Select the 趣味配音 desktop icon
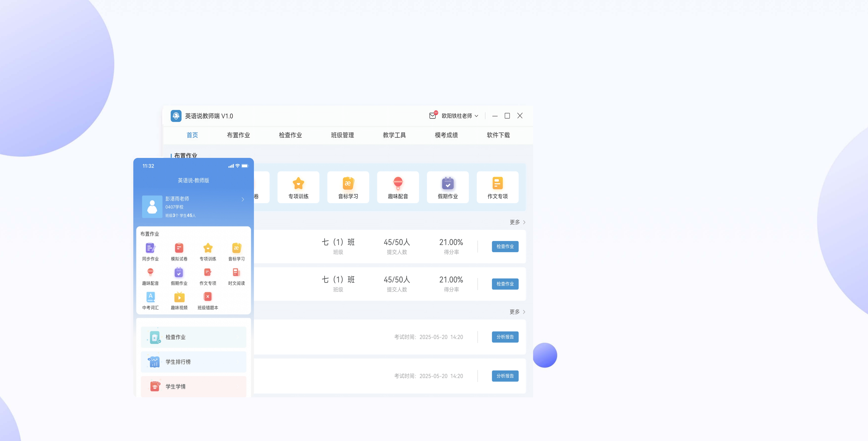Viewport: 868px width, 441px height. coord(398,187)
